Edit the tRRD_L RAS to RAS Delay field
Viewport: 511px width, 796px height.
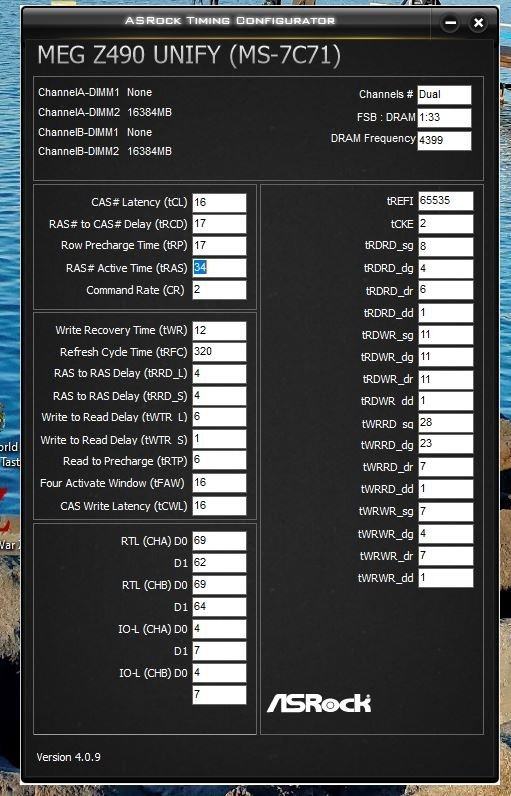coord(219,374)
